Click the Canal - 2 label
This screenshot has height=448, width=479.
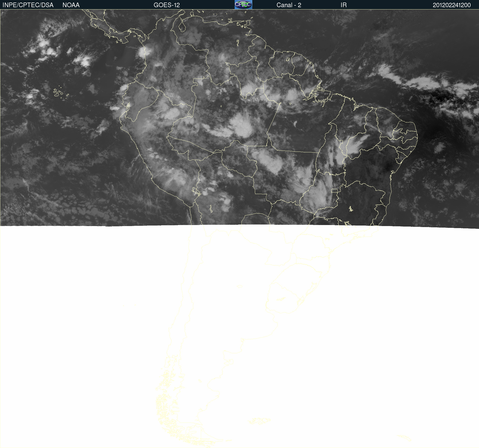coord(289,5)
